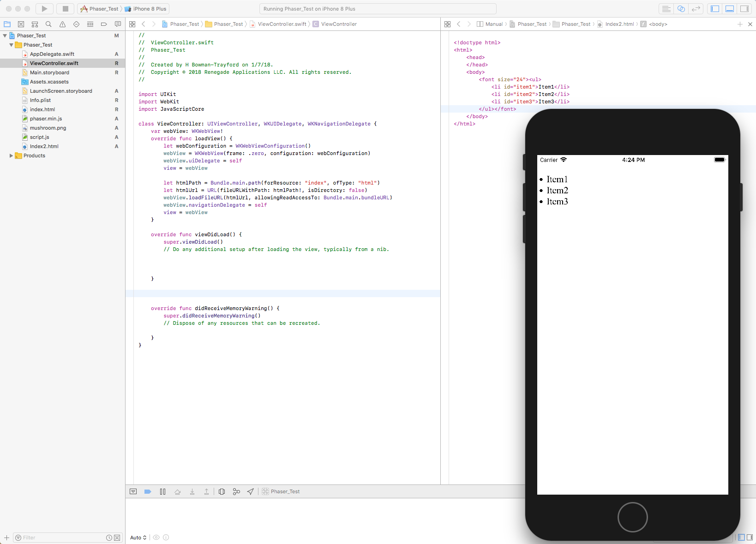The width and height of the screenshot is (756, 544).
Task: Go back in the main editor history
Action: (144, 24)
